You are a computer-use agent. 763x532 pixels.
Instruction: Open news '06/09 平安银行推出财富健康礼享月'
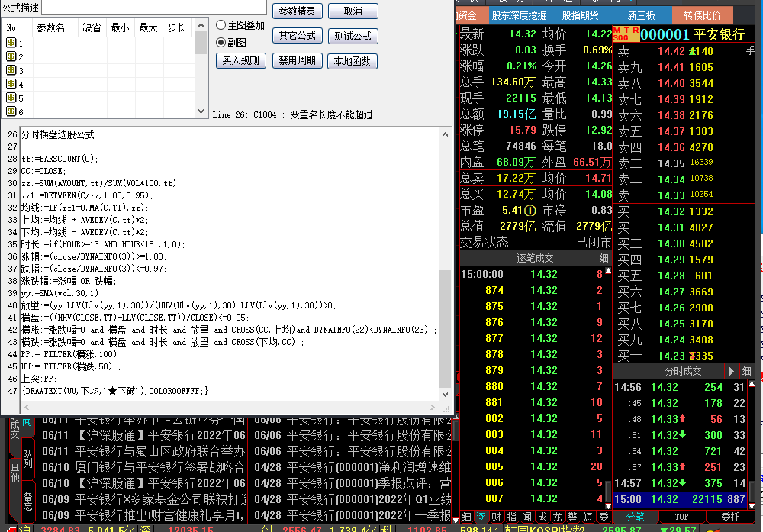[144, 515]
